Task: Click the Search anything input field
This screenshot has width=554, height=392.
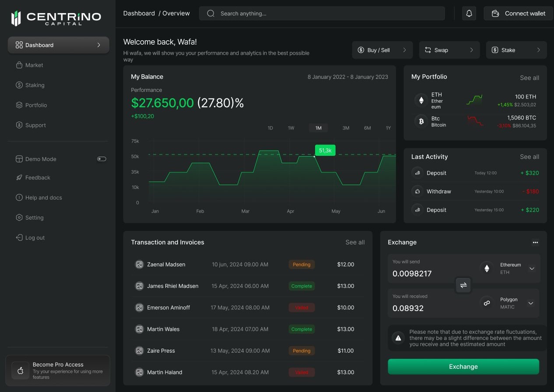Action: 322,14
